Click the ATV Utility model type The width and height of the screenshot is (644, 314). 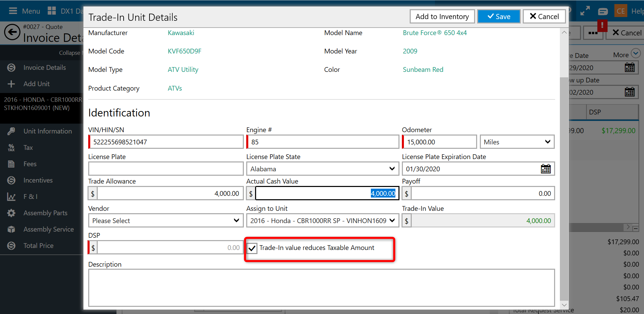coord(183,69)
